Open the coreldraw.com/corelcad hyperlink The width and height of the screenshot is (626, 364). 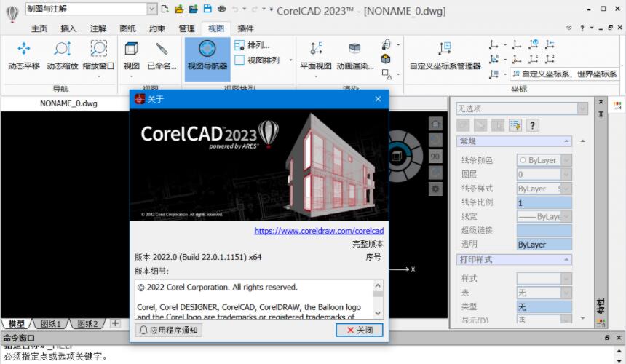click(x=319, y=231)
